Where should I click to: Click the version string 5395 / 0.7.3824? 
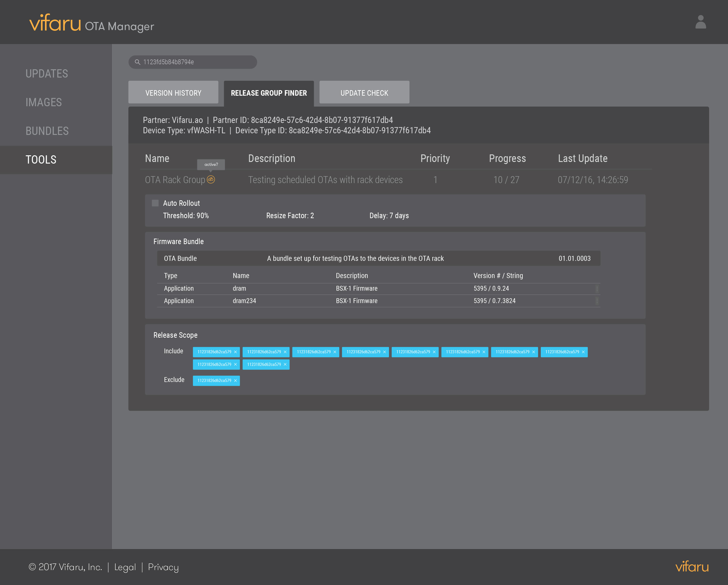click(494, 301)
